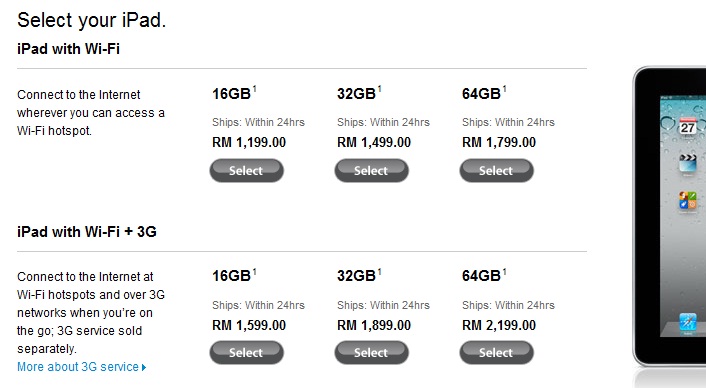Click the iPad with Wi-Fi section heading
Image resolution: width=706 pixels, height=388 pixels.
(68, 49)
